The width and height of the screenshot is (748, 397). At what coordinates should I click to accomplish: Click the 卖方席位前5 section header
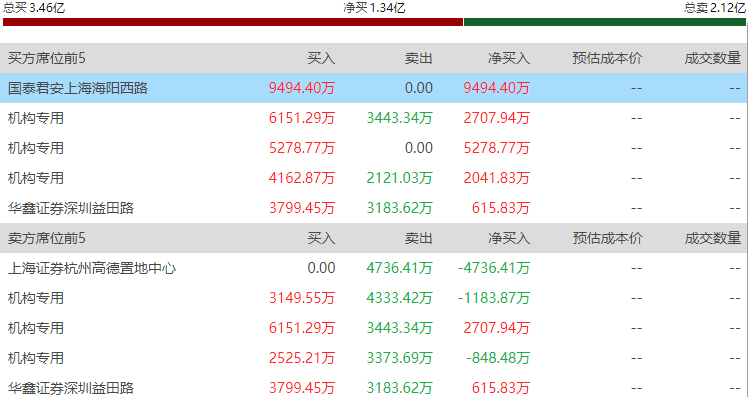[47, 238]
